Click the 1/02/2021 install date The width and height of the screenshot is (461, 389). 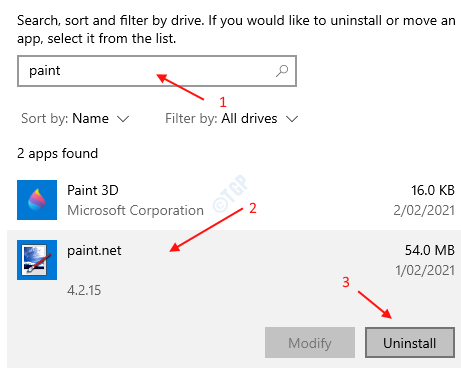click(x=425, y=270)
